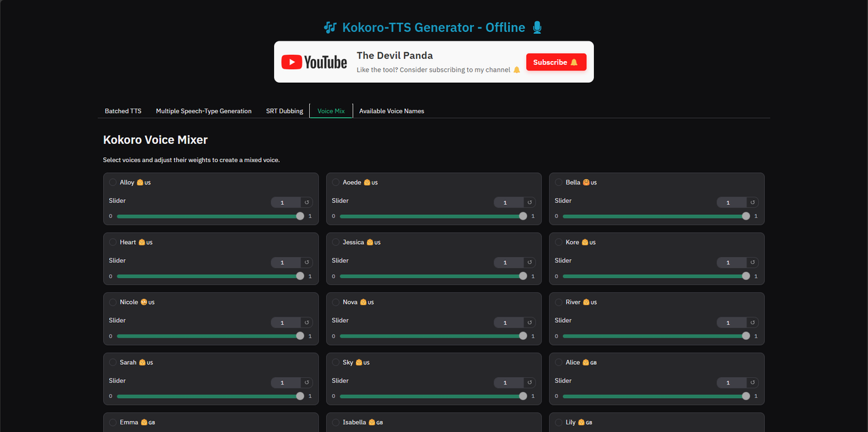Select the Jessica voice checkbox

click(336, 242)
